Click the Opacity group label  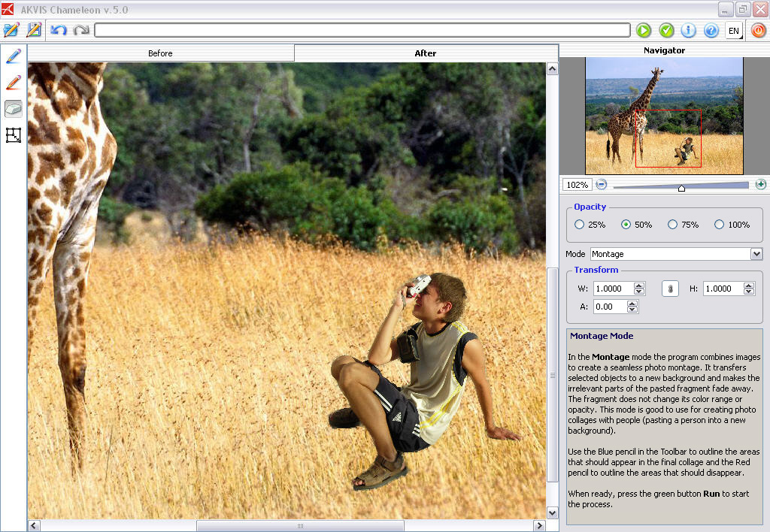tap(590, 207)
